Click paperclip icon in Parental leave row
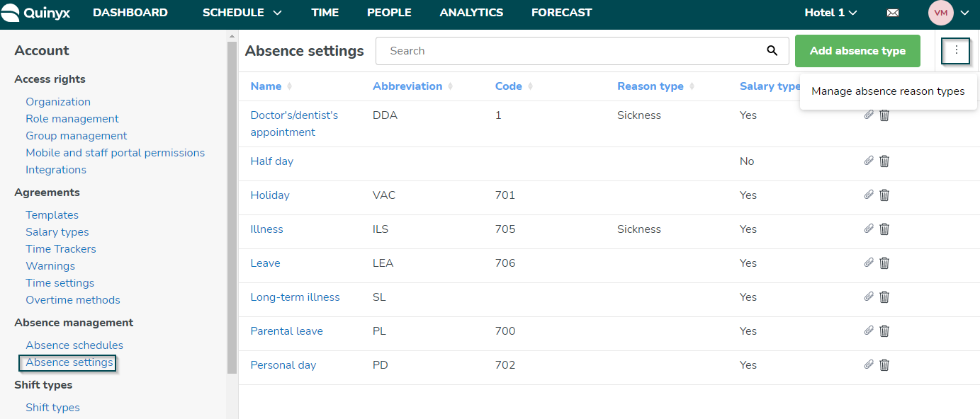 coord(869,331)
